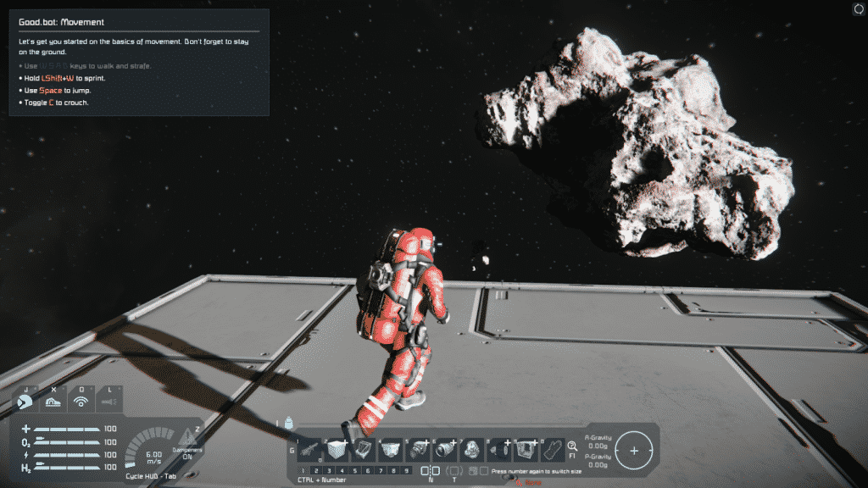Select the rifle in toolbar slot 1
This screenshot has height=488, width=868.
click(x=309, y=448)
